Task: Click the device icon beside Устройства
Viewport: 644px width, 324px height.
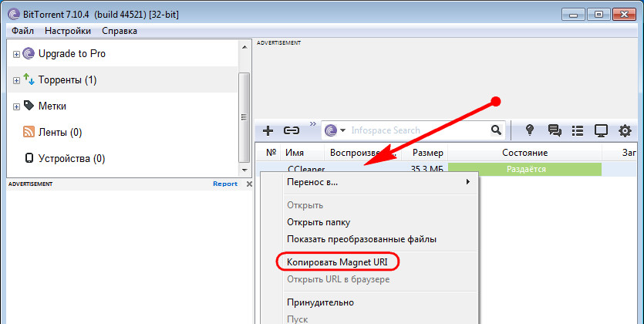Action: click(x=29, y=158)
